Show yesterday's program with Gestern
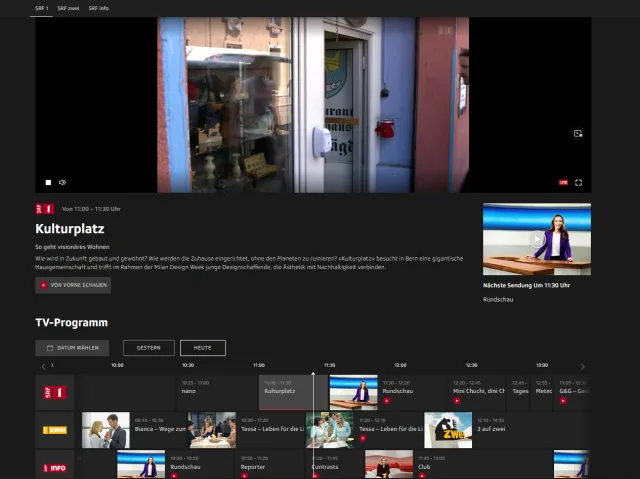 pyautogui.click(x=148, y=348)
